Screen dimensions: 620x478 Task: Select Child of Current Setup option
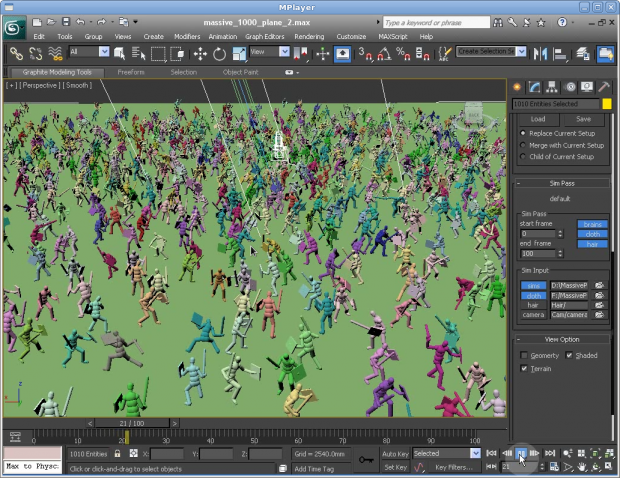(x=523, y=157)
